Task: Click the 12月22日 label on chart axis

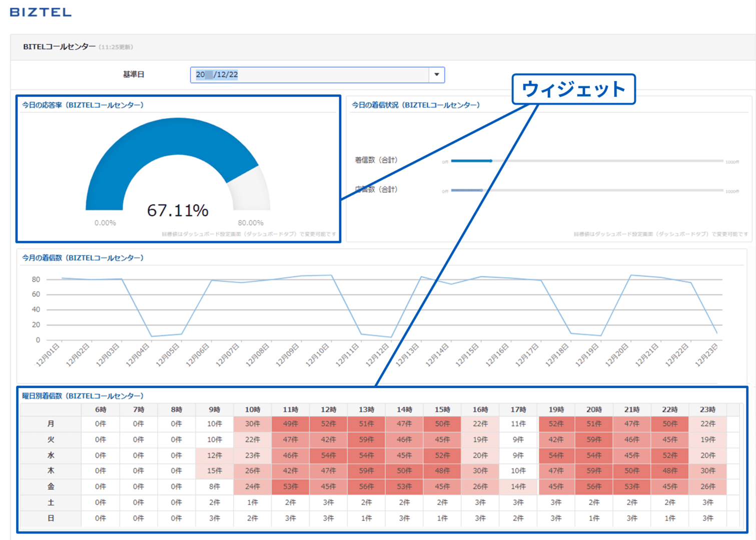Action: click(676, 354)
